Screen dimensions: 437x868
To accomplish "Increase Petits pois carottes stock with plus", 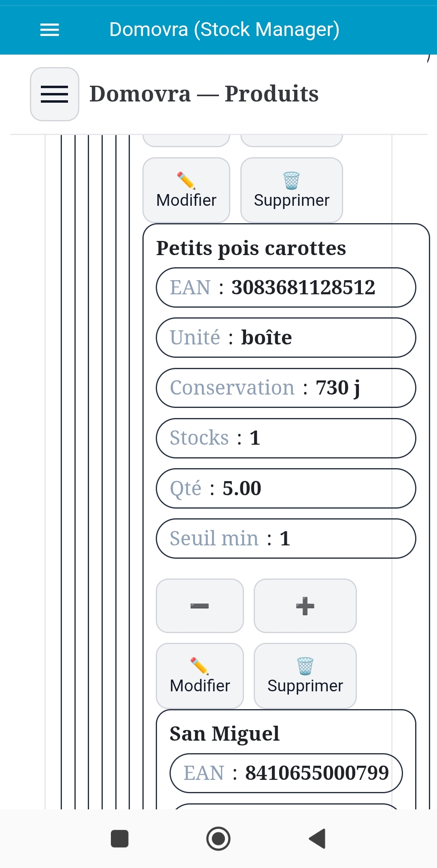I will coord(305,606).
